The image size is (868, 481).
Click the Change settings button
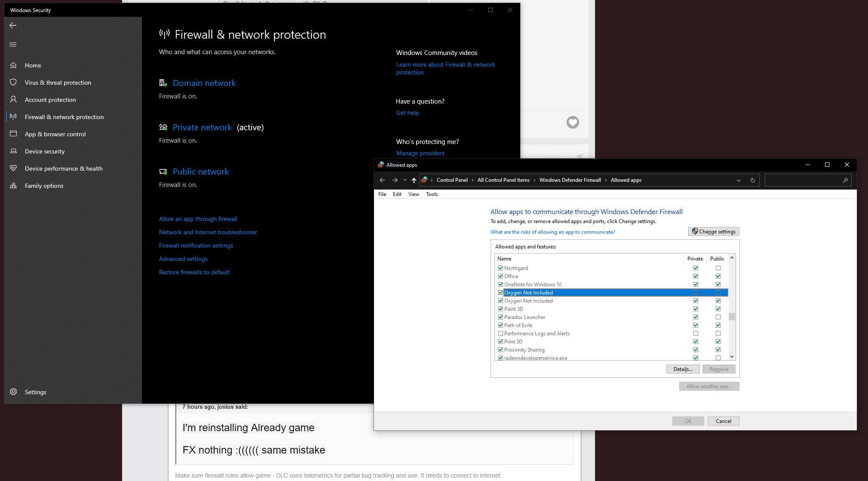(x=713, y=231)
